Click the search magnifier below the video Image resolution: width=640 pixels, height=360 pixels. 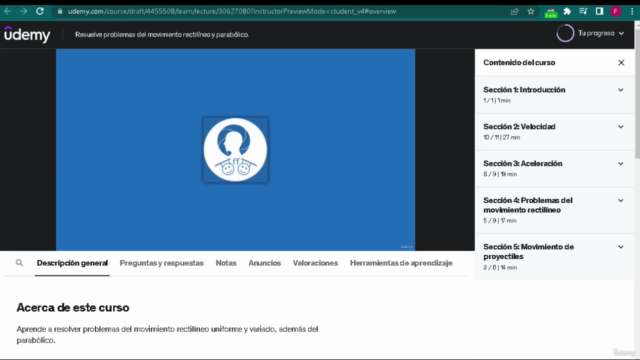tap(19, 263)
